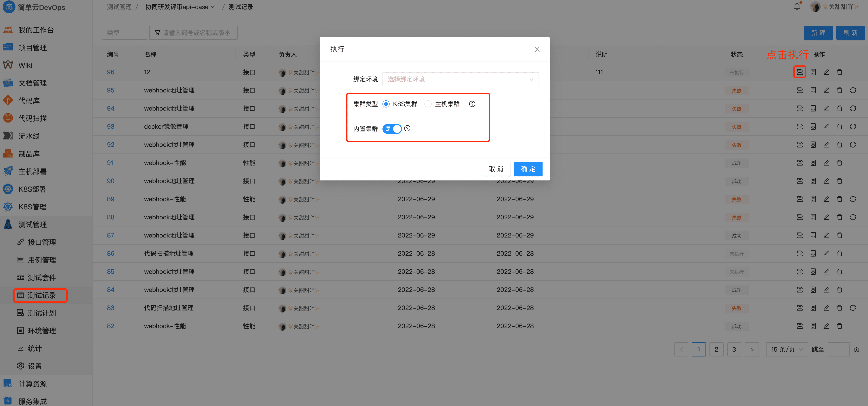Delete record 93 using the trash icon
This screenshot has height=406, width=868.
point(839,126)
